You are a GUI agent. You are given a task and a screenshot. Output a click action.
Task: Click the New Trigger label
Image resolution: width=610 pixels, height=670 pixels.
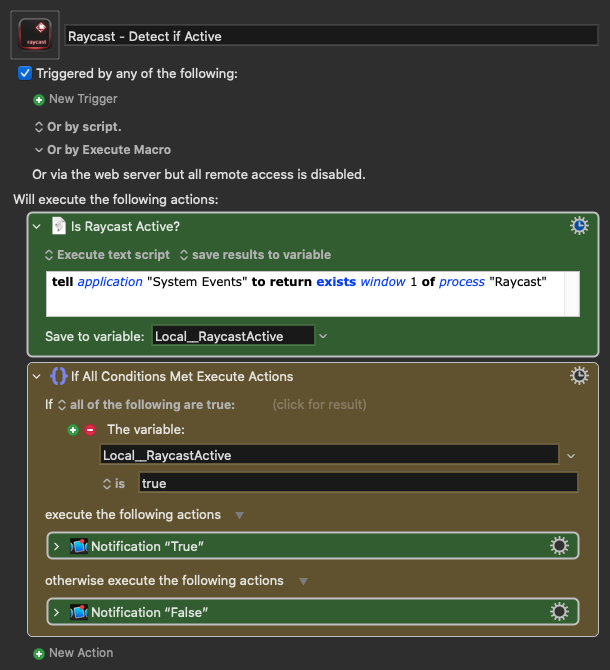click(83, 99)
